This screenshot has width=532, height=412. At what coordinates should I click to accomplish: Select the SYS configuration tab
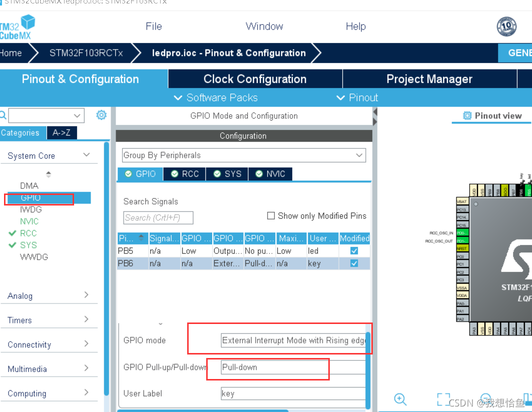coord(227,174)
